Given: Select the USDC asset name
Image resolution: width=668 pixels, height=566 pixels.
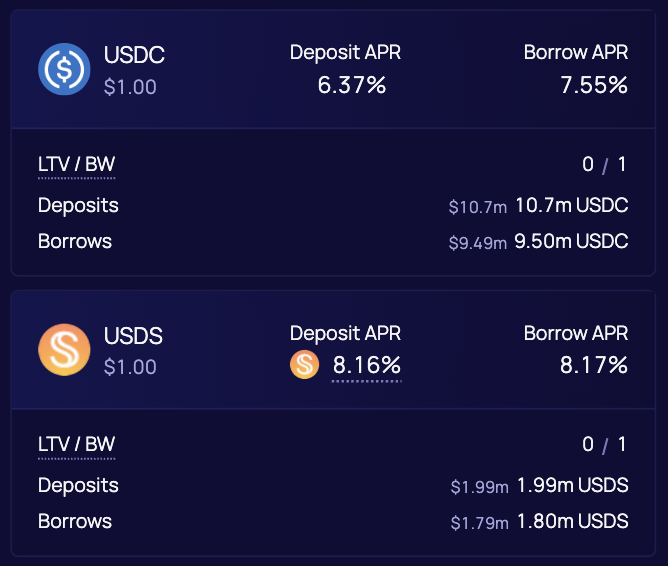Looking at the screenshot, I should (134, 56).
